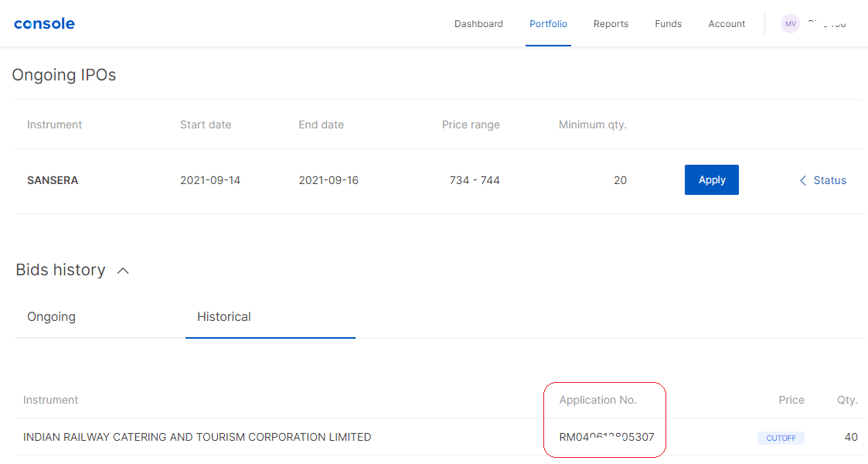The image size is (868, 464).
Task: Open the Status link for SANSERA
Action: [x=829, y=180]
